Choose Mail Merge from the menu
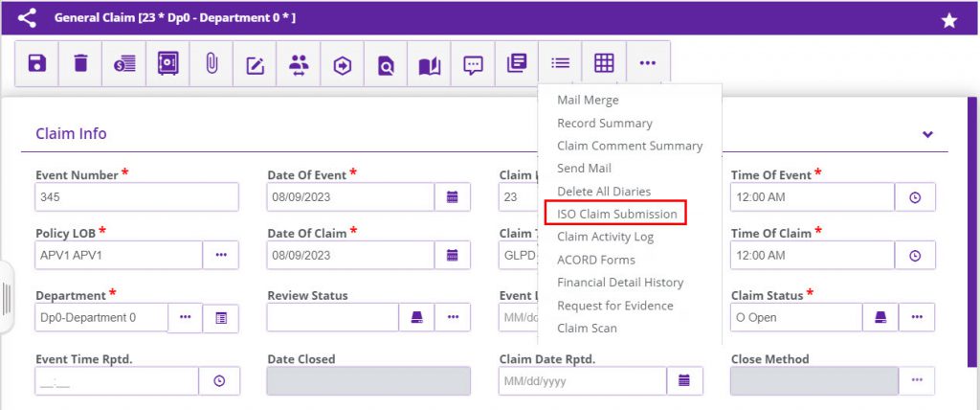Viewport: 980px width, 410px height. tap(588, 100)
